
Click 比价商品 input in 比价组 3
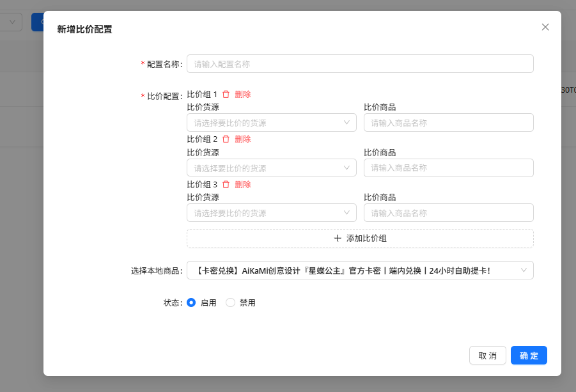click(448, 212)
